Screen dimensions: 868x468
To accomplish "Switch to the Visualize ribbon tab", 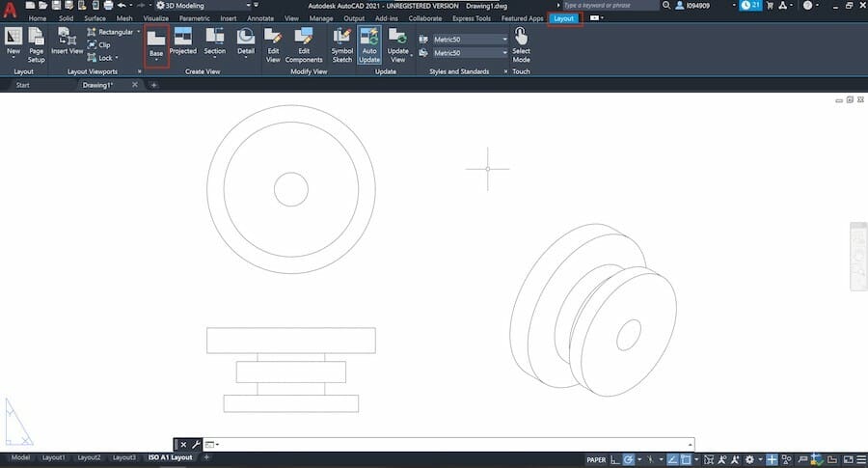I will tap(155, 18).
